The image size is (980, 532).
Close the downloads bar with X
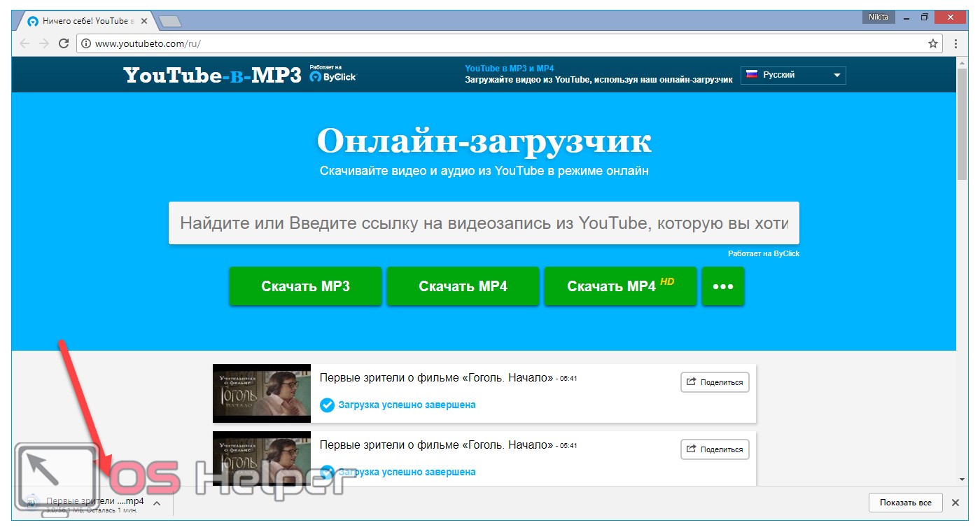(955, 503)
